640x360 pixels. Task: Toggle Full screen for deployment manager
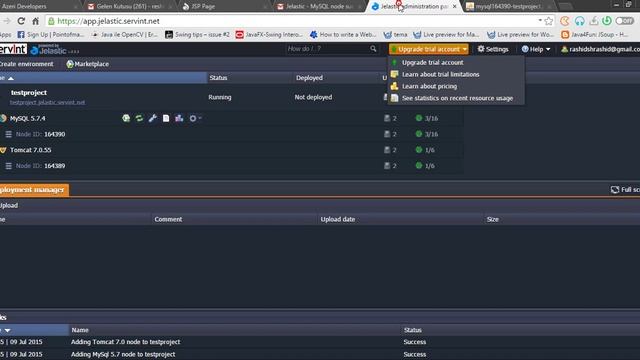(x=625, y=190)
